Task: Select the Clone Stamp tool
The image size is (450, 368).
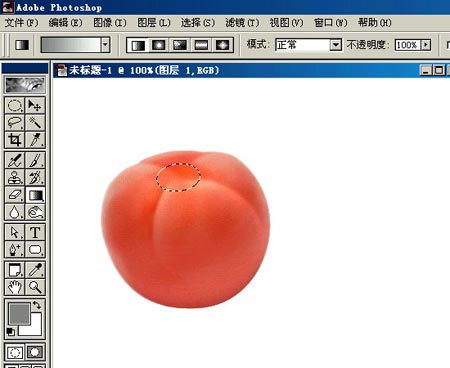Action: tap(14, 177)
